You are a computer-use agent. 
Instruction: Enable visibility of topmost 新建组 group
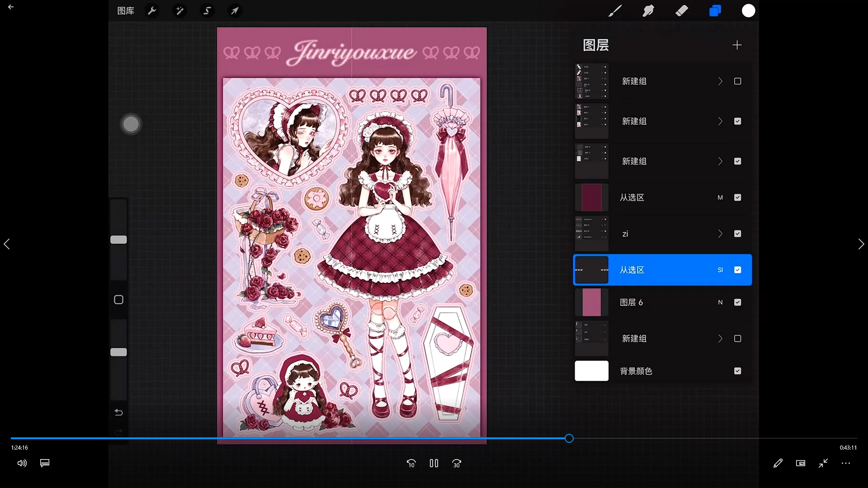737,81
